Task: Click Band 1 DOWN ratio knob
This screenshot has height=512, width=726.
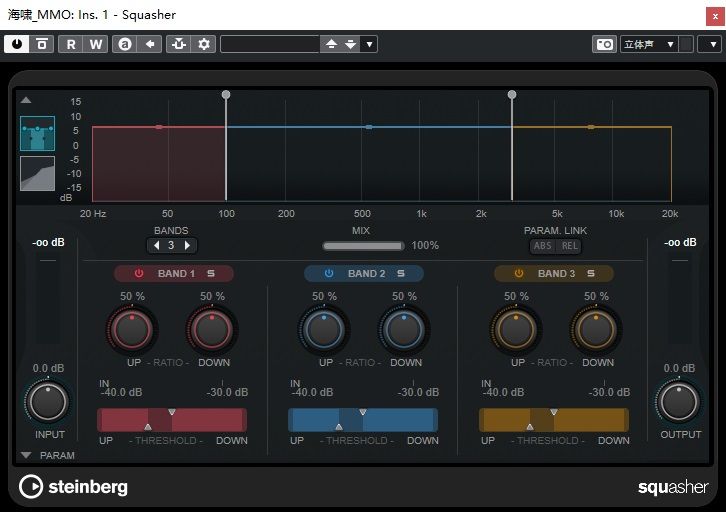Action: [212, 330]
